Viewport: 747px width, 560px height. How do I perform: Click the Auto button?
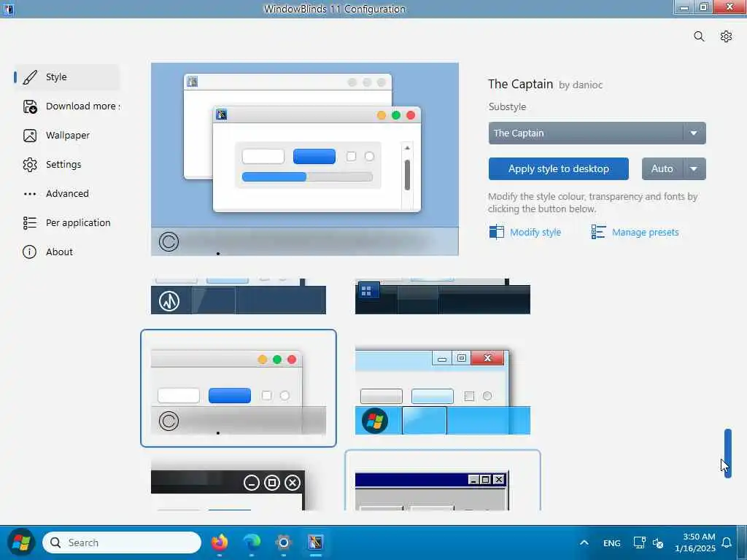click(662, 168)
